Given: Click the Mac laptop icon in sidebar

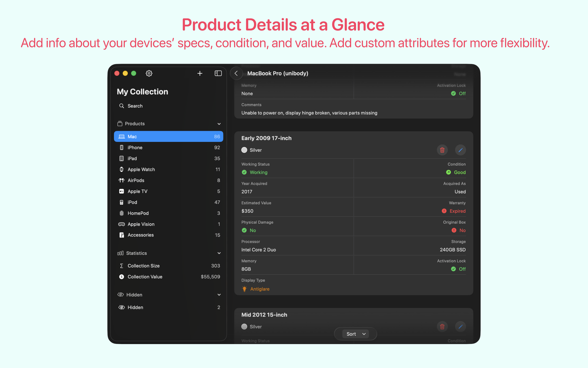Looking at the screenshot, I should [x=121, y=137].
